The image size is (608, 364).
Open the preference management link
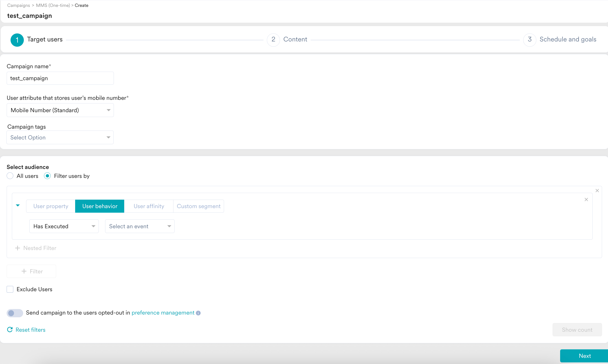pyautogui.click(x=163, y=313)
